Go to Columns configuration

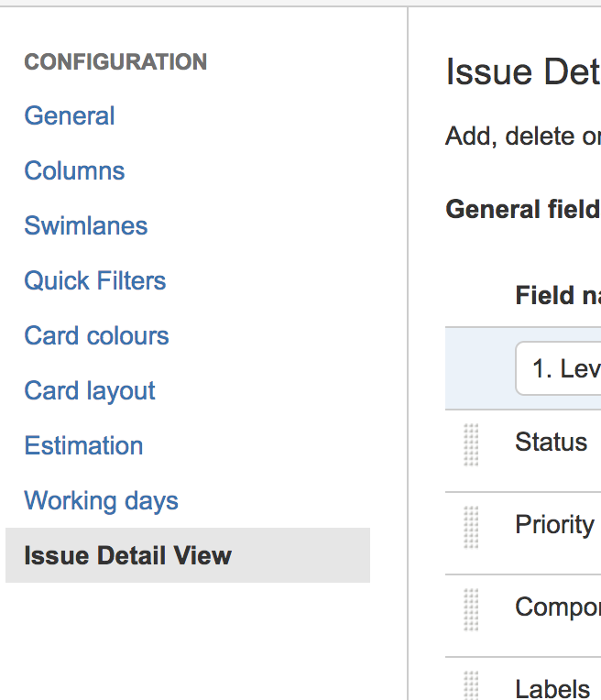click(x=74, y=171)
